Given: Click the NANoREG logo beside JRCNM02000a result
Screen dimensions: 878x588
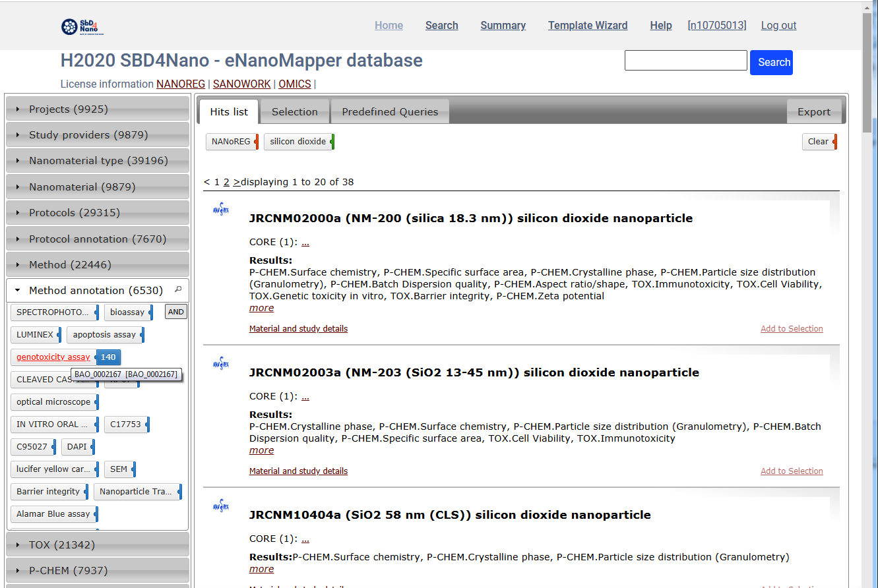Looking at the screenshot, I should click(220, 210).
